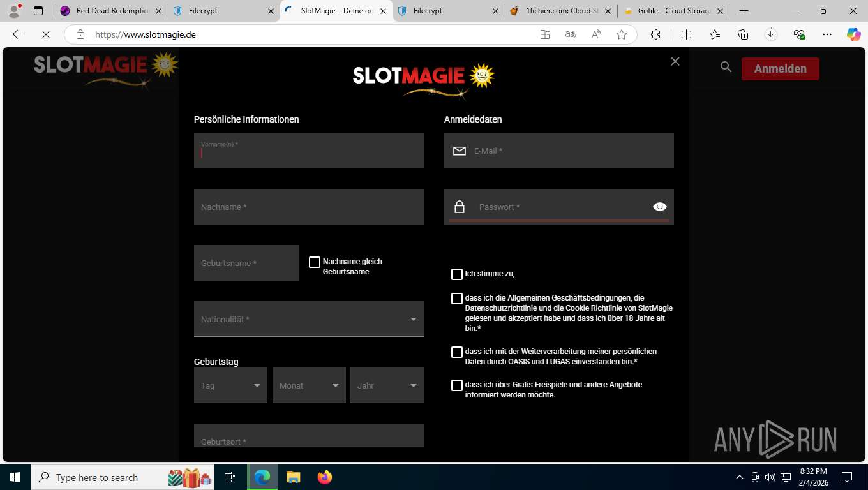Open Downloads panel icon
Image resolution: width=868 pixels, height=490 pixels.
tap(771, 34)
